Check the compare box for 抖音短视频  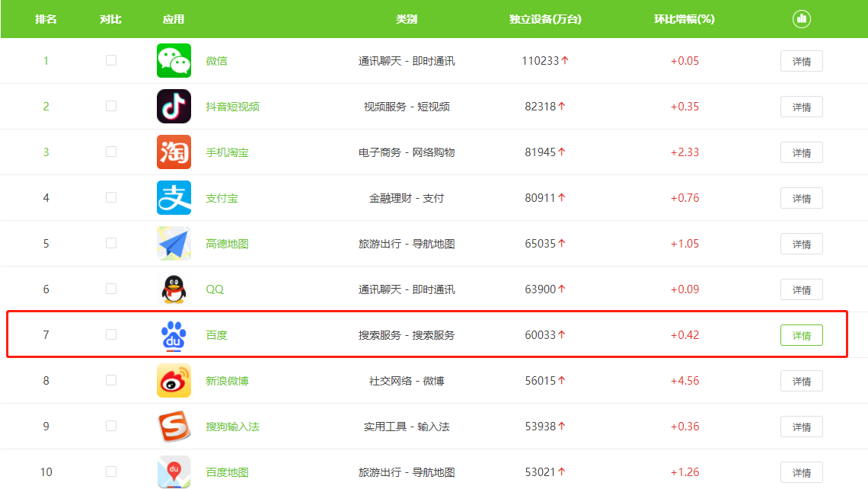coord(111,106)
